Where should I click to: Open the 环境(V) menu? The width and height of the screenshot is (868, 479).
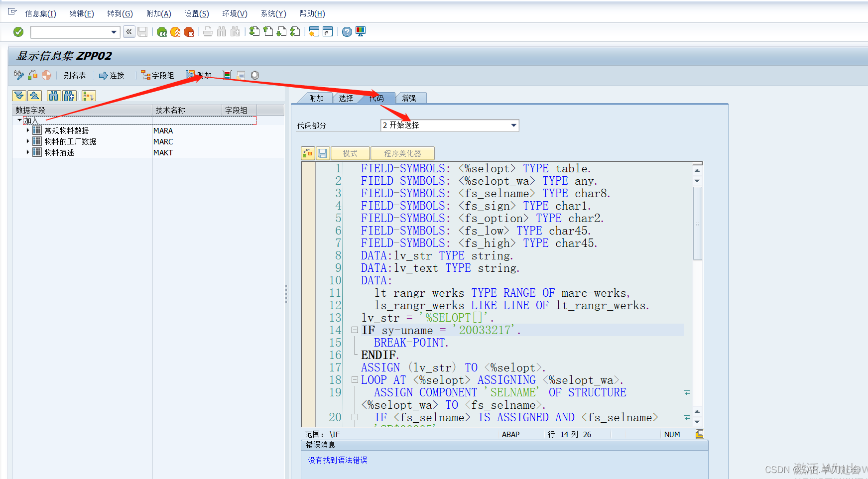(x=234, y=13)
